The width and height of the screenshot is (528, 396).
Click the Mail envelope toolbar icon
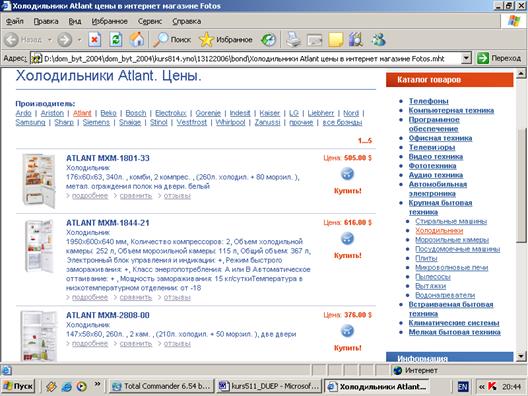[x=315, y=40]
